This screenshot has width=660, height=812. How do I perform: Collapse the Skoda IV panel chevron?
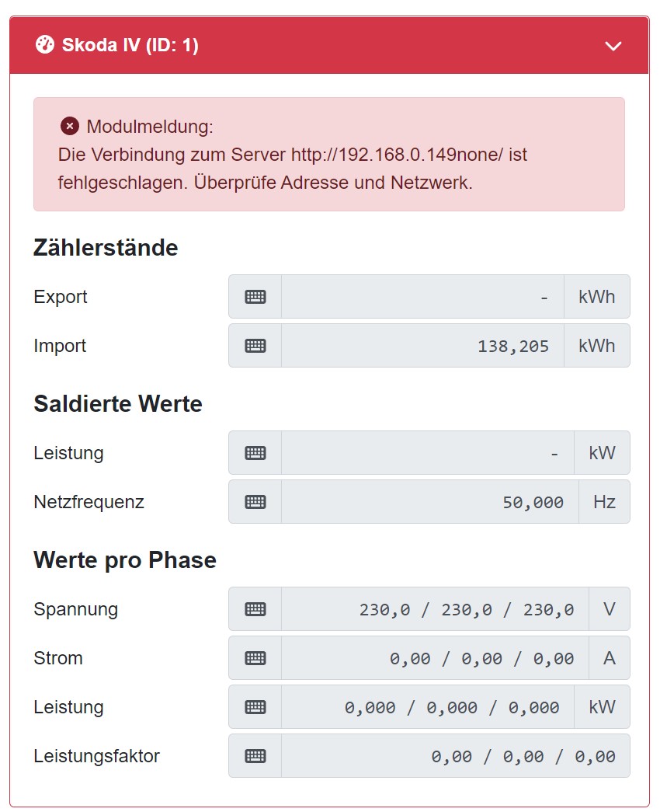pyautogui.click(x=613, y=46)
